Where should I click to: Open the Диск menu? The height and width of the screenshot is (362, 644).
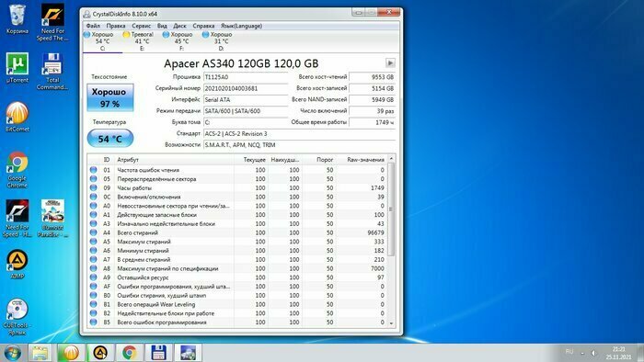[179, 26]
